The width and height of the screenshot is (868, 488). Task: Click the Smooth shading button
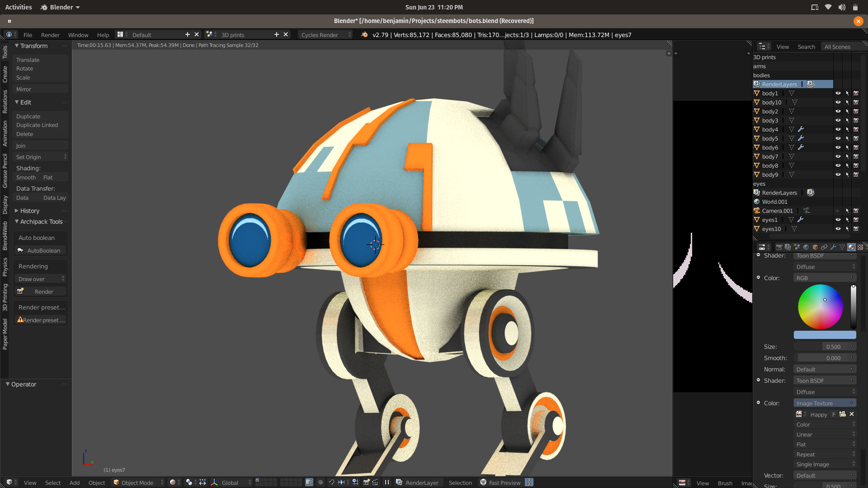[26, 178]
